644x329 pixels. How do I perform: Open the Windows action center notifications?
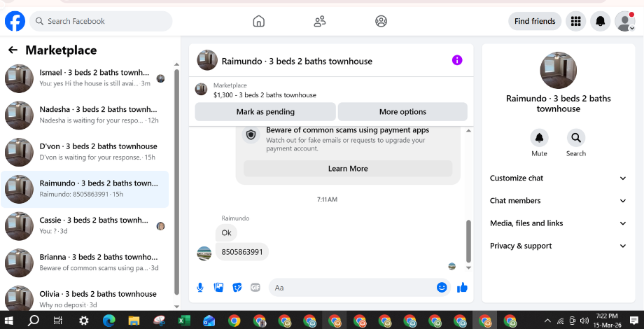click(x=634, y=321)
